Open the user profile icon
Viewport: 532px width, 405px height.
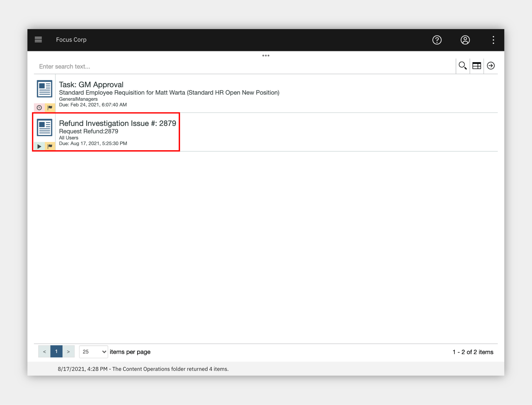tap(465, 40)
